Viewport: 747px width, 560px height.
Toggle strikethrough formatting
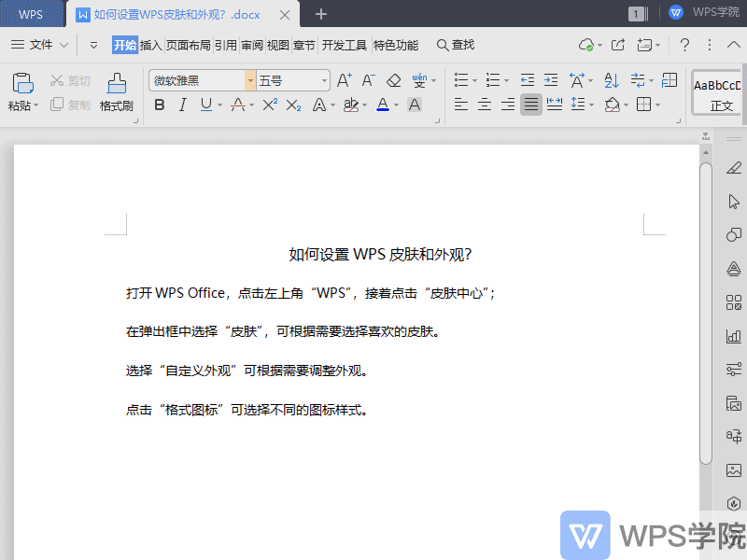pos(238,105)
